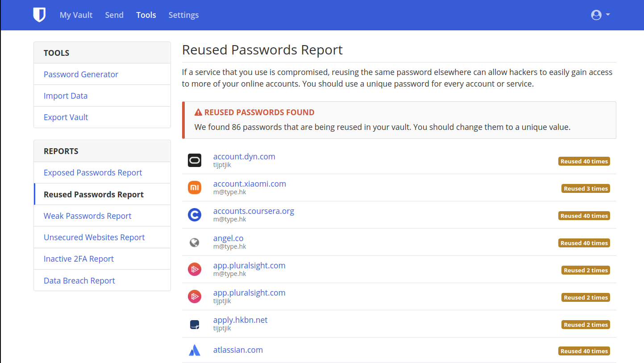Click Pluralsight icon for m@type.hk entry
644x363 pixels.
click(x=195, y=269)
